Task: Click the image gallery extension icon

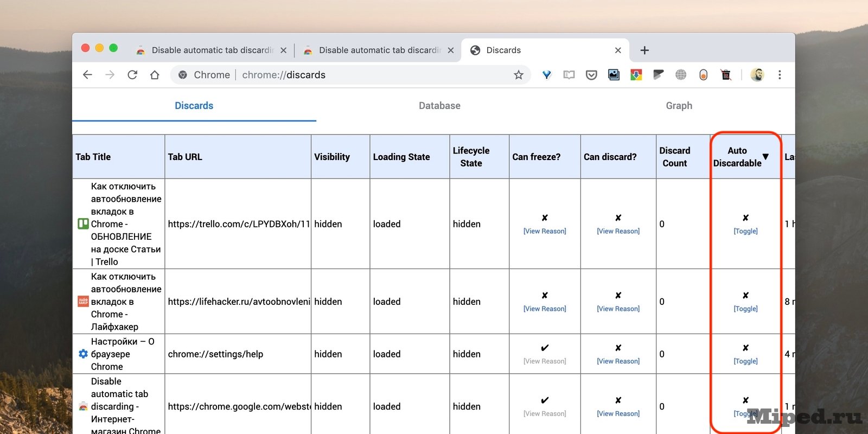Action: 614,75
